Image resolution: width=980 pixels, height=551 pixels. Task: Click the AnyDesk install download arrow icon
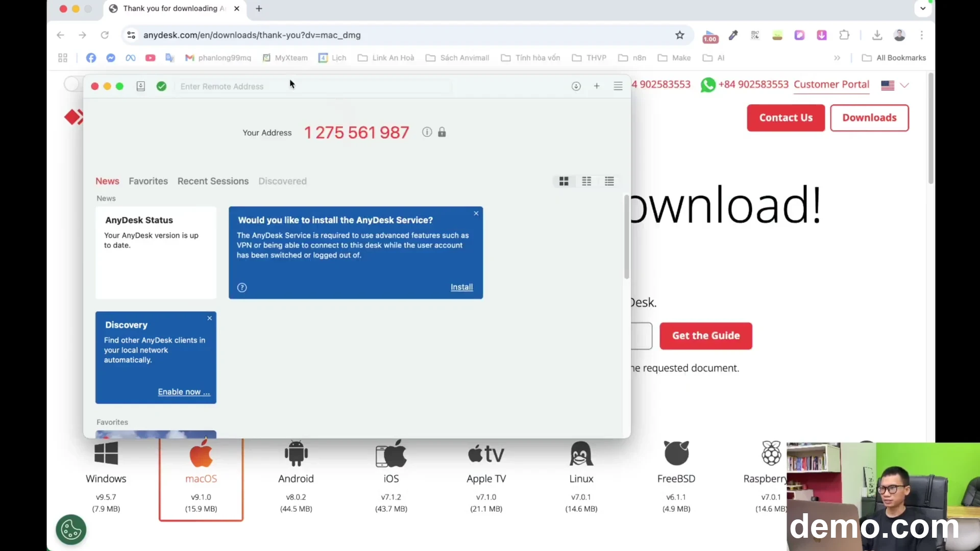[576, 86]
